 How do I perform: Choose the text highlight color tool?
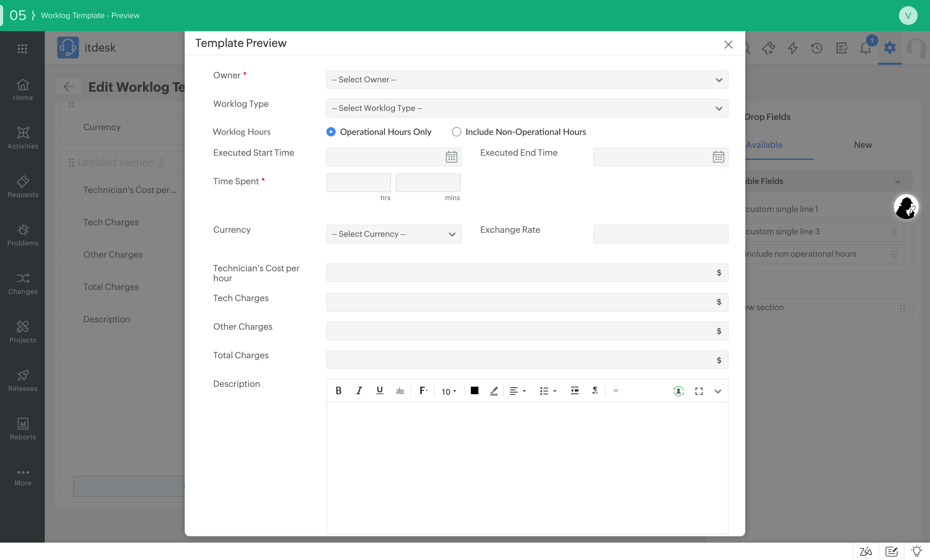point(494,391)
